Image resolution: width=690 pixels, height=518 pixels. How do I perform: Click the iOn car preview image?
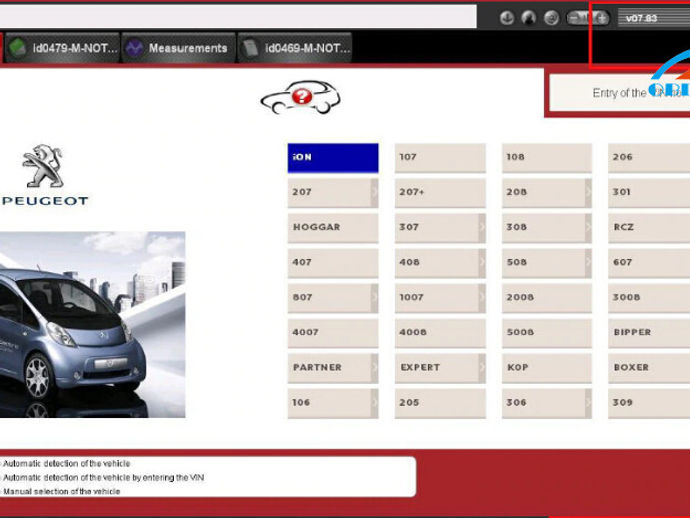click(92, 324)
